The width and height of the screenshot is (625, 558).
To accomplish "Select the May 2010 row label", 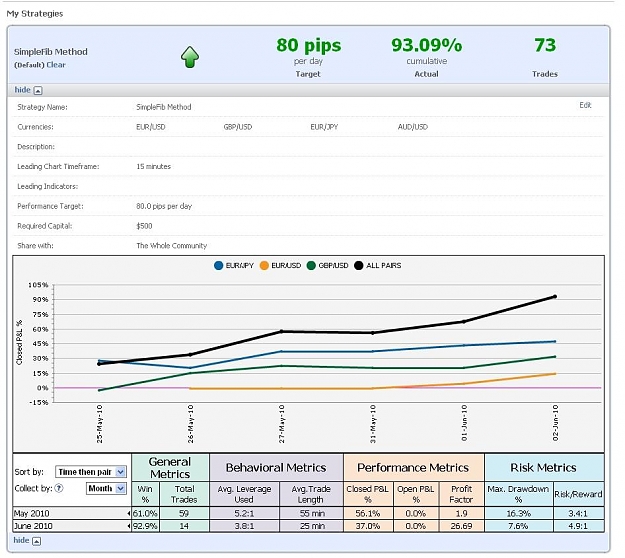I will point(31,513).
